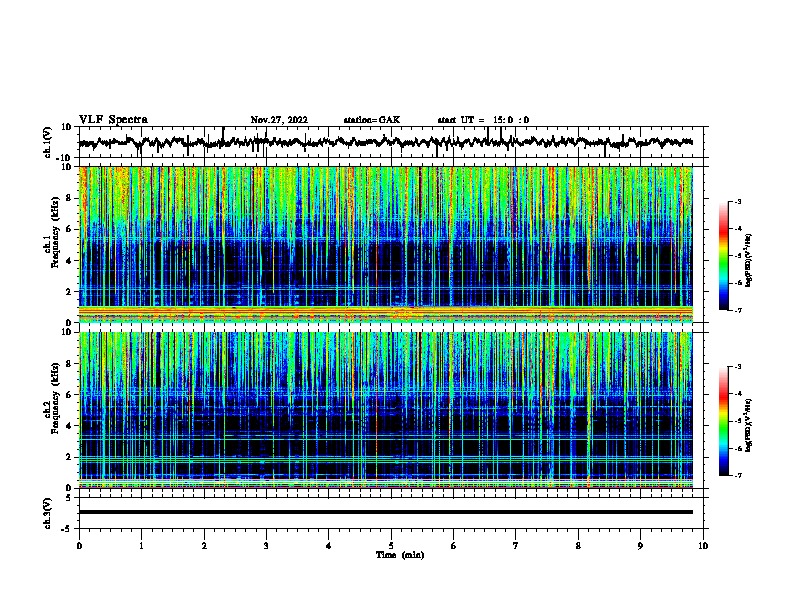Click the "ch.3(V)" axis label
The height and width of the screenshot is (612, 792).
pos(48,513)
